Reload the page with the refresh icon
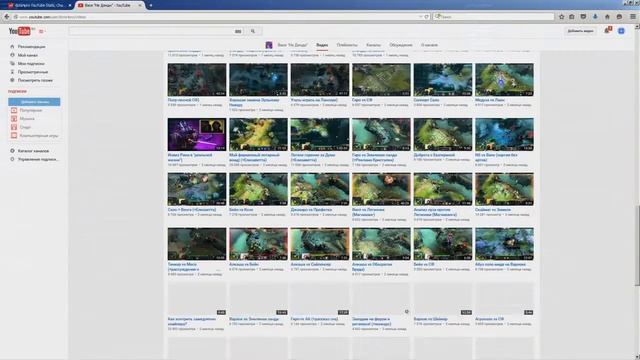The height and width of the screenshot is (360, 640). (x=427, y=17)
